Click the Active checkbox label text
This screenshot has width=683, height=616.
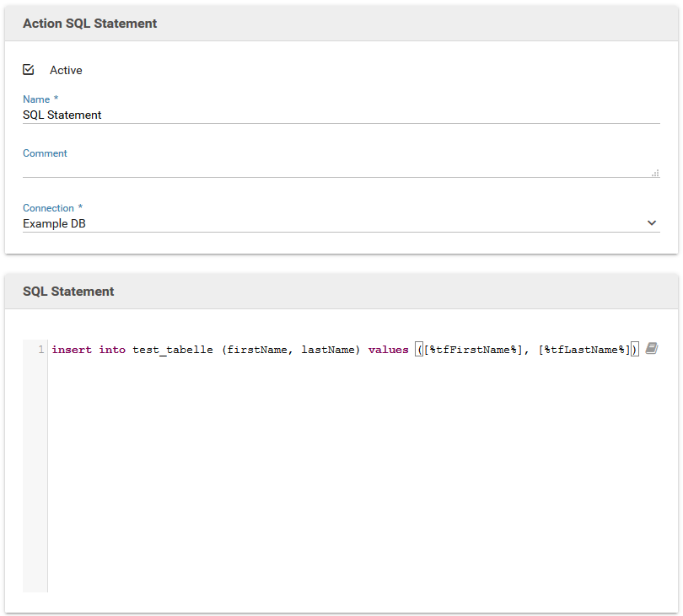(x=66, y=71)
